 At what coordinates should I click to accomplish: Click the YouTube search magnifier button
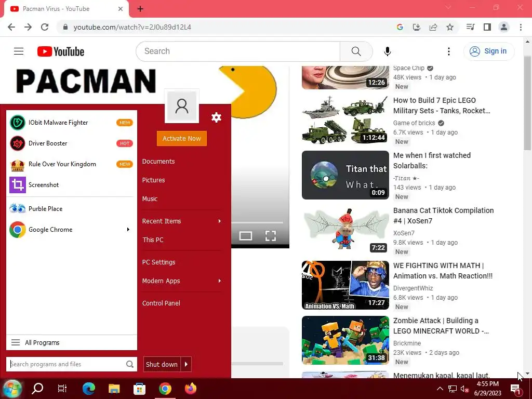coord(356,51)
